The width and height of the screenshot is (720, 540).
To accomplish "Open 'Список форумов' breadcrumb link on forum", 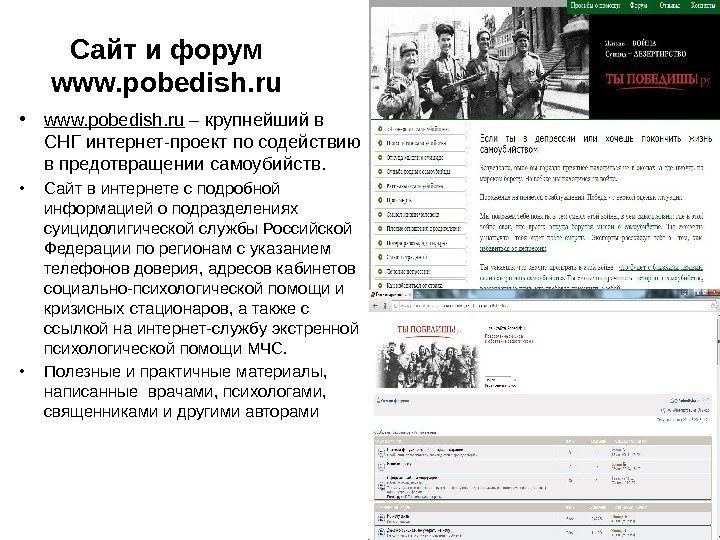I will [x=393, y=401].
